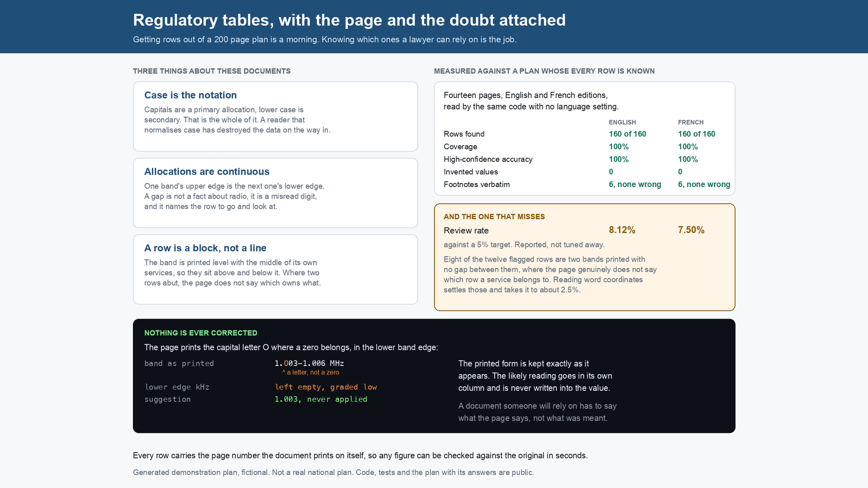868x488 pixels.
Task: Click the 8.12% English review rate
Action: [x=622, y=230]
